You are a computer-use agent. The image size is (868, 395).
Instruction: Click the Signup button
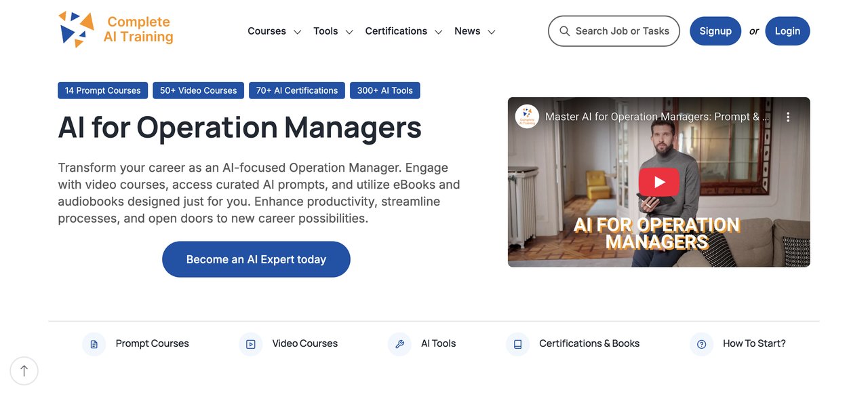point(715,31)
